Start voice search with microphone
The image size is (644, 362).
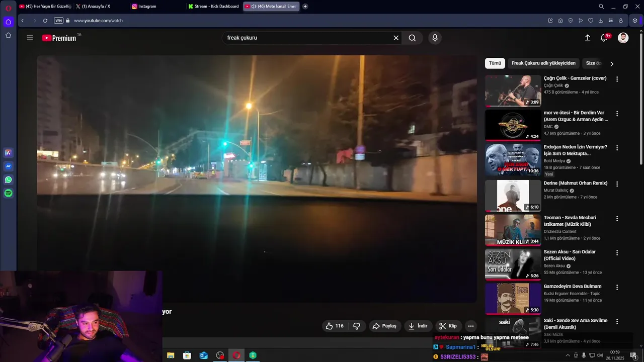435,38
